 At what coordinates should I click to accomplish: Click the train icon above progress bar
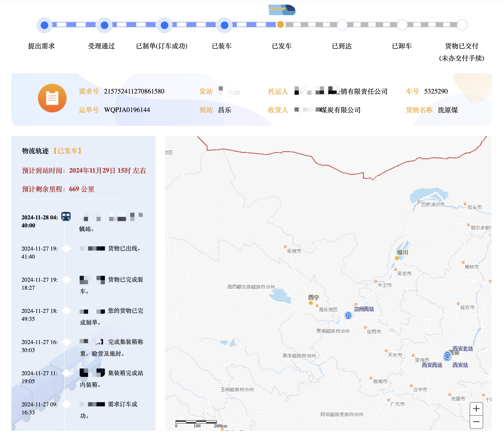tap(282, 10)
